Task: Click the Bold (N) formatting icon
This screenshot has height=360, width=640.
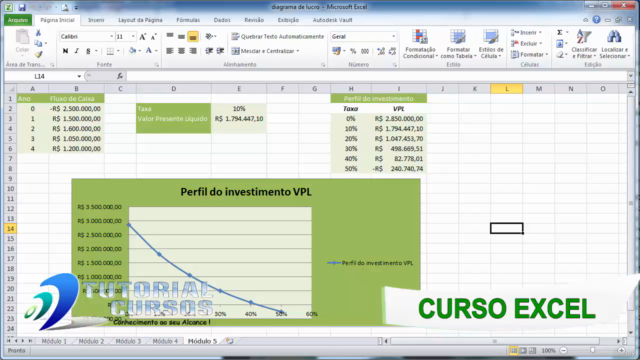Action: click(65, 51)
